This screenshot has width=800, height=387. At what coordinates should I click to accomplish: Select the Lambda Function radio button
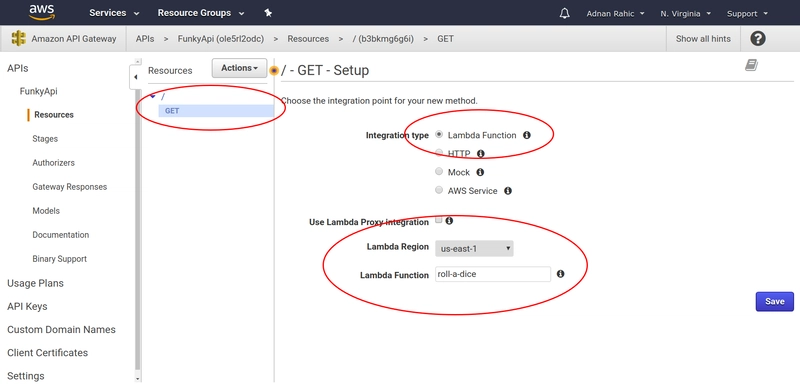(x=439, y=135)
